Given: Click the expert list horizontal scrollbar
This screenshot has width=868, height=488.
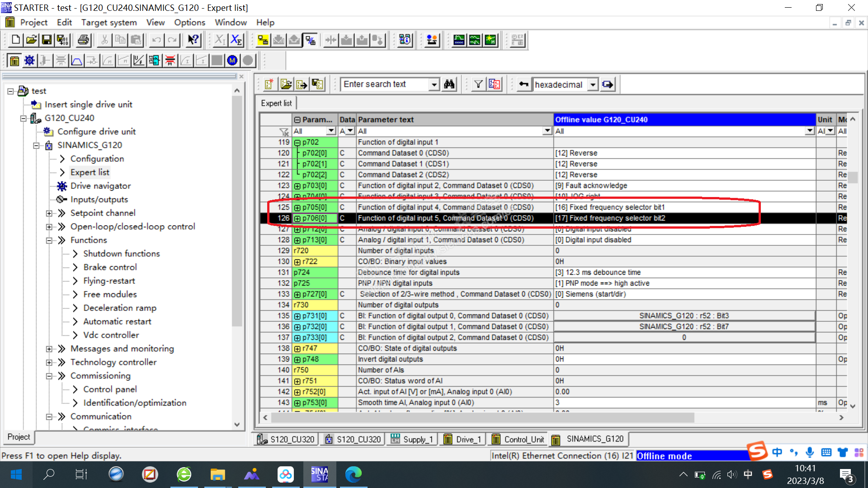Looking at the screenshot, I should click(484, 418).
